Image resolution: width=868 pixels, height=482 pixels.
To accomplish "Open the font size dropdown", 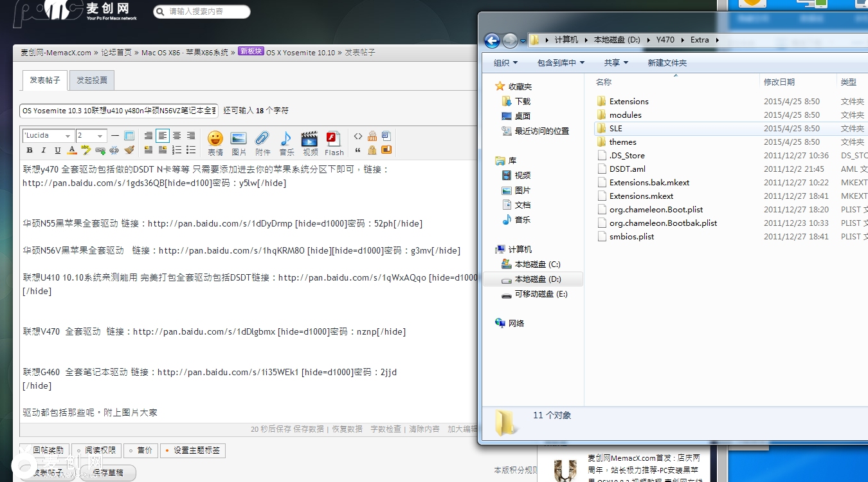I will (x=91, y=136).
